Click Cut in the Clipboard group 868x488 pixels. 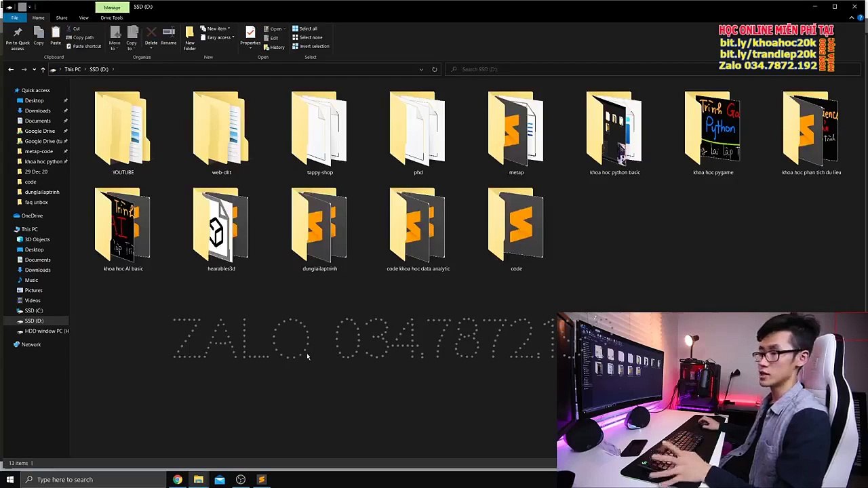[73, 28]
